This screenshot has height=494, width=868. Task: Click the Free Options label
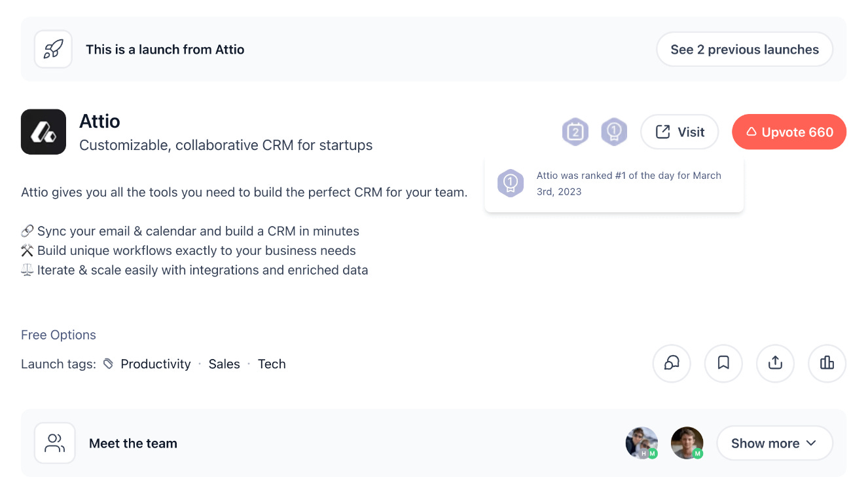(x=58, y=335)
